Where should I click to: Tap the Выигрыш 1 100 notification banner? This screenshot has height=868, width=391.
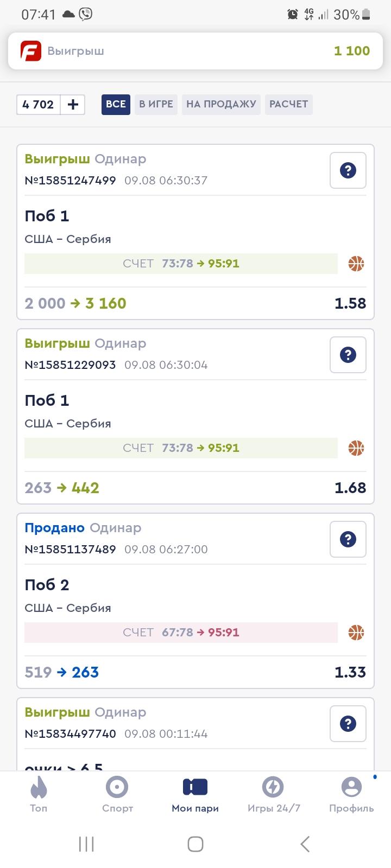click(x=195, y=51)
